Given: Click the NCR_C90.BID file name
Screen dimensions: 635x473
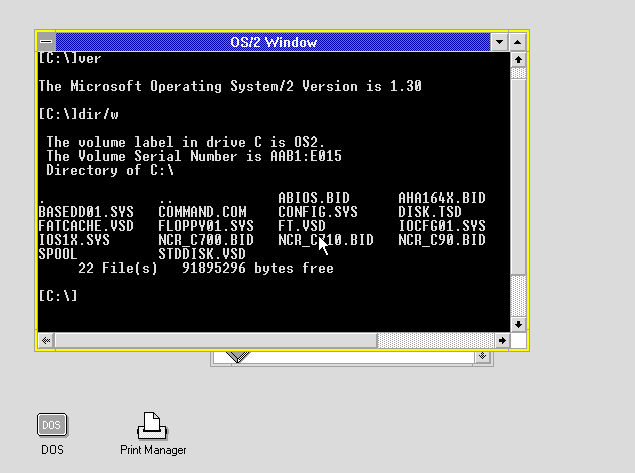Looking at the screenshot, I should [x=442, y=240].
